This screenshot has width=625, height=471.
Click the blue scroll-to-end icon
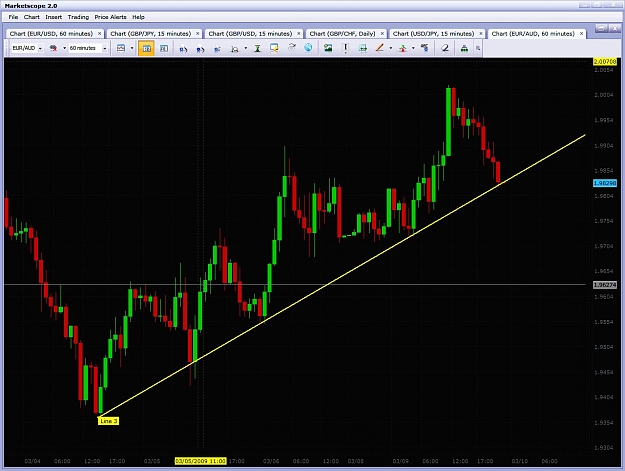pos(217,49)
